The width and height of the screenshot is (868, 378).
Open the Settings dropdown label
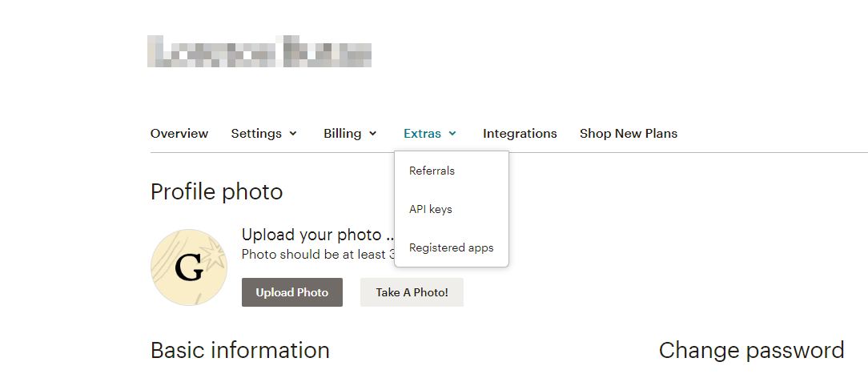coord(256,134)
